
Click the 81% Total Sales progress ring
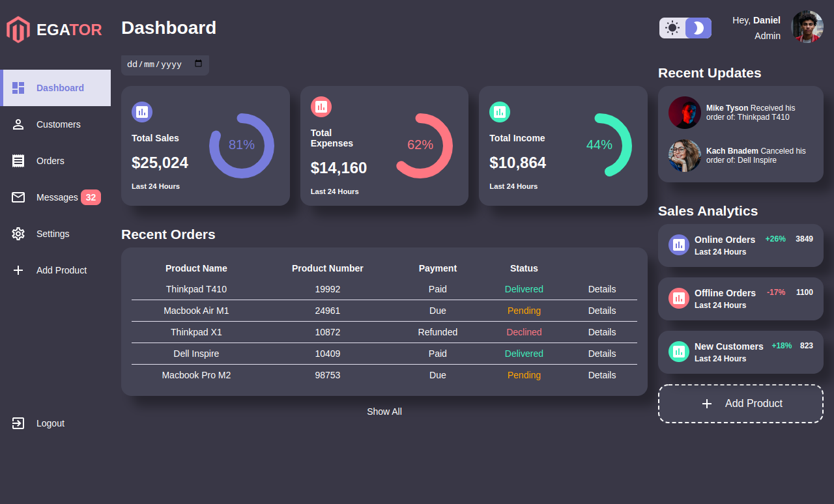coord(242,146)
